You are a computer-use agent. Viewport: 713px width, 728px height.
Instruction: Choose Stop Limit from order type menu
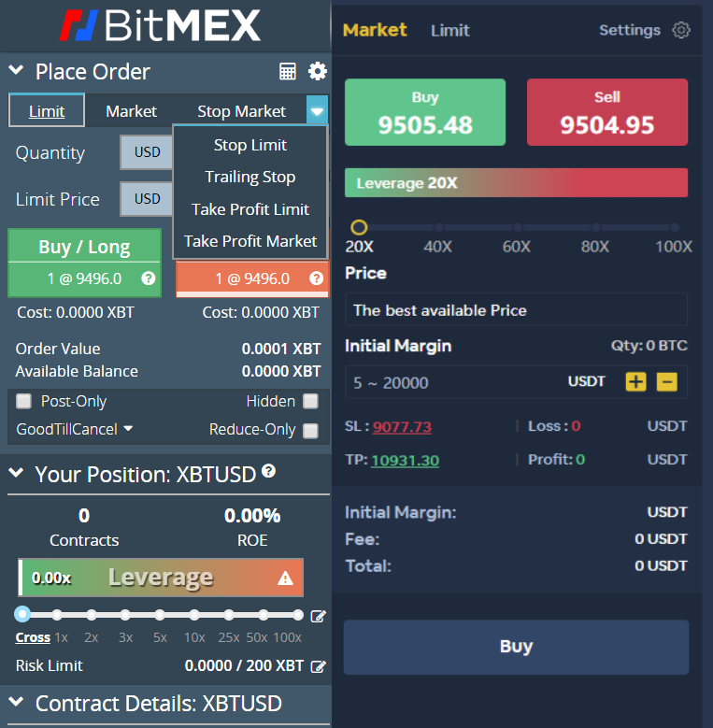(250, 145)
